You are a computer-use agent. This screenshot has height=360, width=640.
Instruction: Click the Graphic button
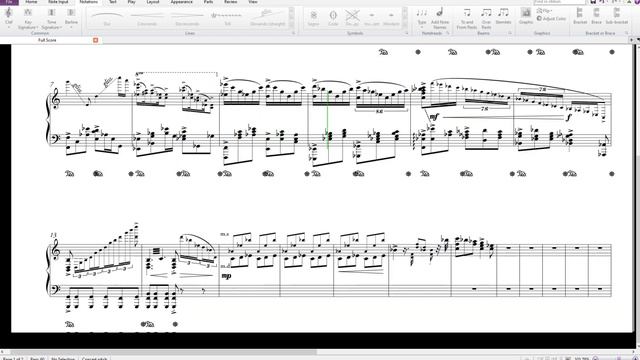click(526, 16)
